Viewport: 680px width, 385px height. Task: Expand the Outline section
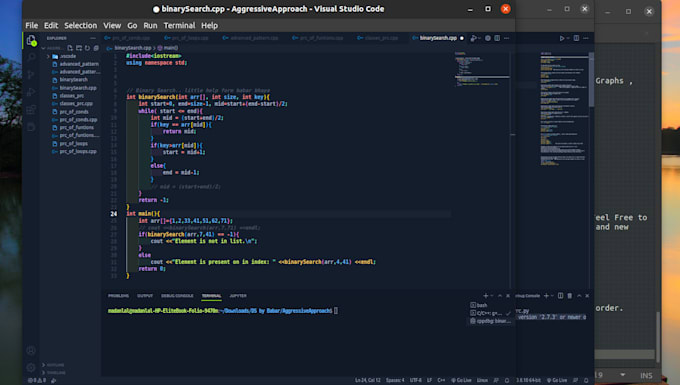pos(55,365)
